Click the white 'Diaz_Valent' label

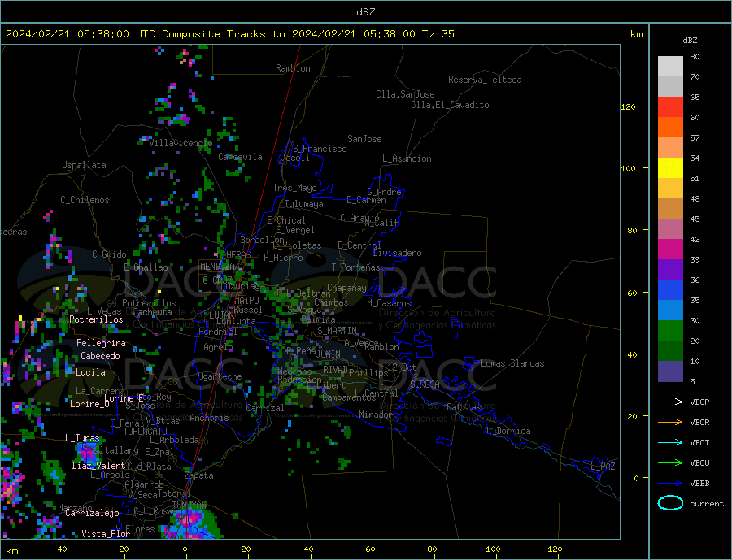point(98,466)
